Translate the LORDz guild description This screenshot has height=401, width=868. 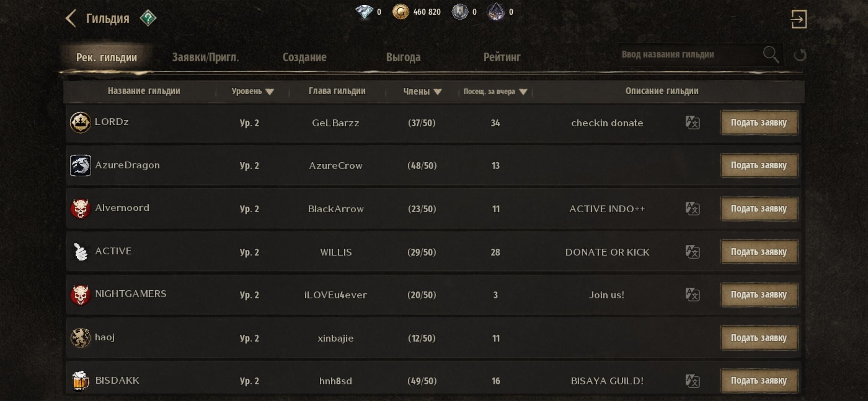[692, 123]
